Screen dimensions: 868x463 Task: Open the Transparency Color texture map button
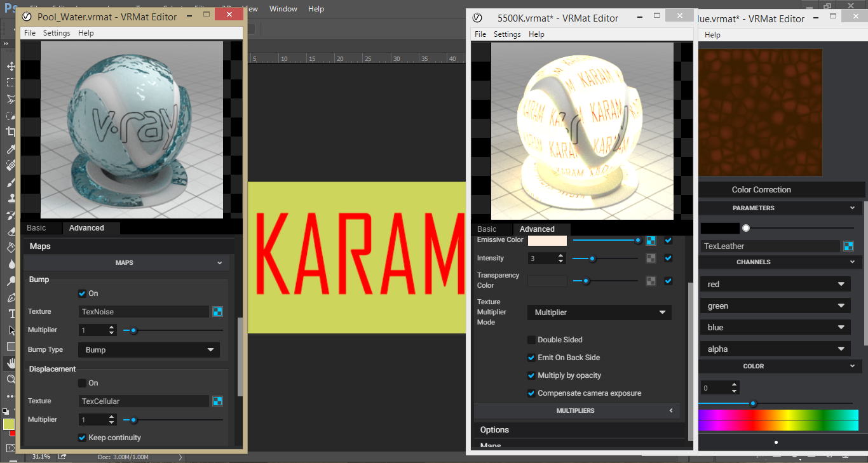[651, 281]
